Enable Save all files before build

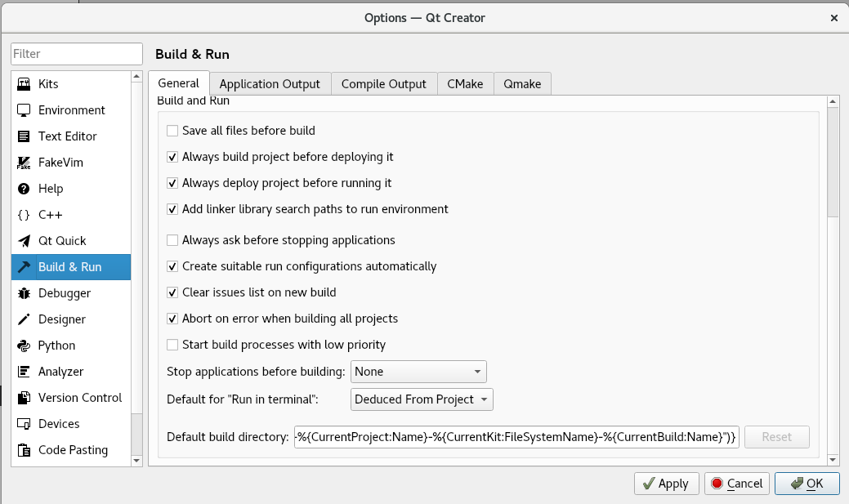click(x=172, y=131)
